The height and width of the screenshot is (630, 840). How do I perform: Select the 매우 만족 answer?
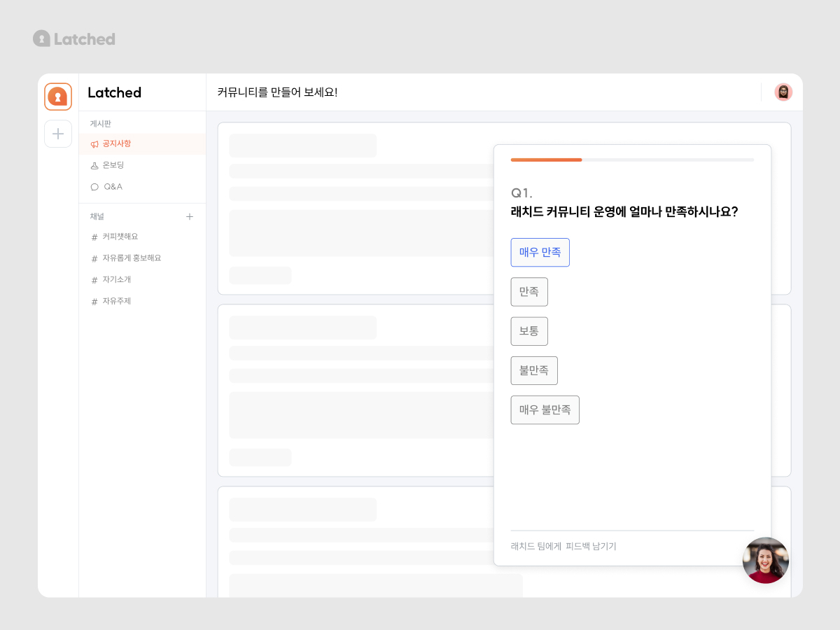point(540,253)
